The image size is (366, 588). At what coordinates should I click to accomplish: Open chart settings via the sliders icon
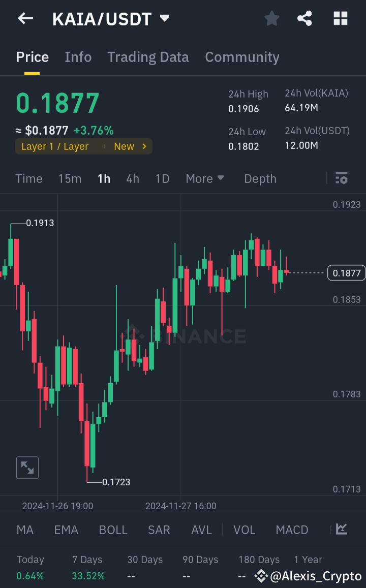click(341, 178)
